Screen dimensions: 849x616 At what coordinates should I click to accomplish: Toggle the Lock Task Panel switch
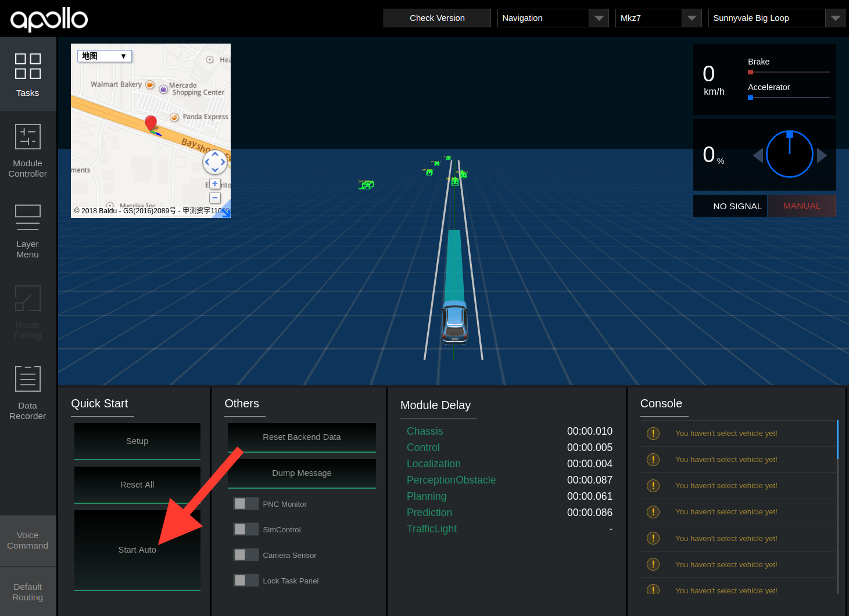(246, 581)
